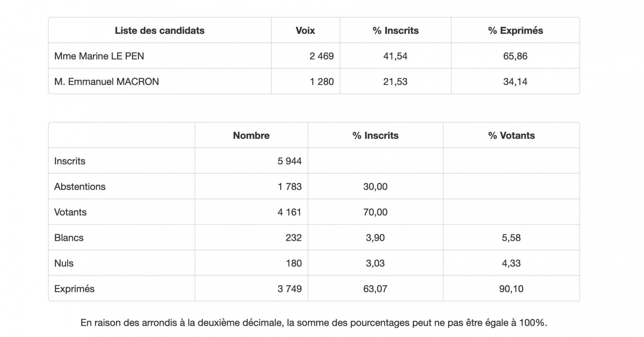This screenshot has width=644, height=337.
Task: Select the Votants count 4 161
Action: tap(289, 212)
